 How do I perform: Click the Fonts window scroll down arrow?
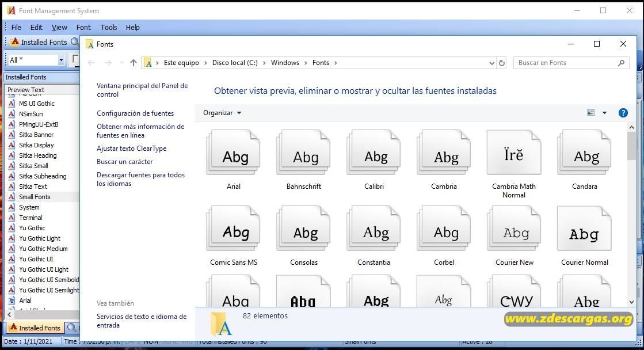pyautogui.click(x=632, y=302)
